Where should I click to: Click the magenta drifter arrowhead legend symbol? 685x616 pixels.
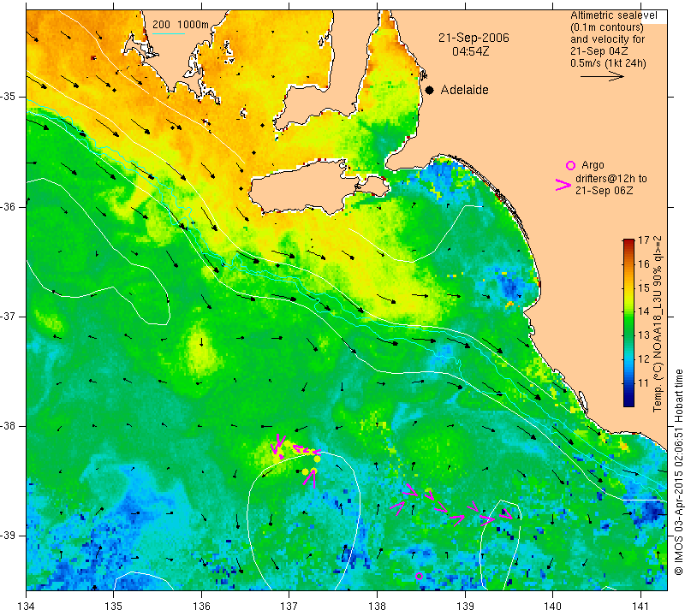563,185
